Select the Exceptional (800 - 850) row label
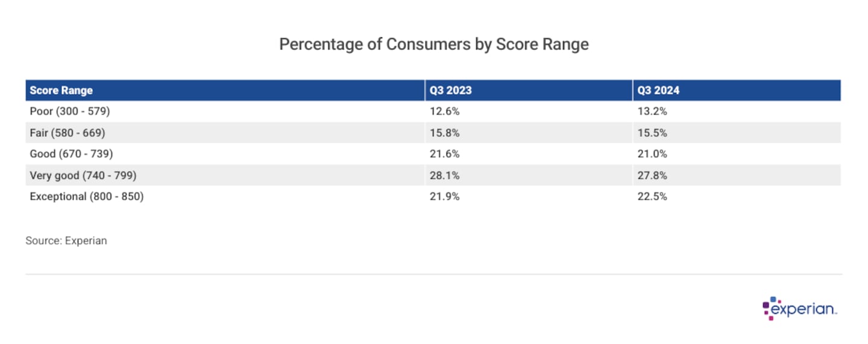The width and height of the screenshot is (868, 344). 87,196
